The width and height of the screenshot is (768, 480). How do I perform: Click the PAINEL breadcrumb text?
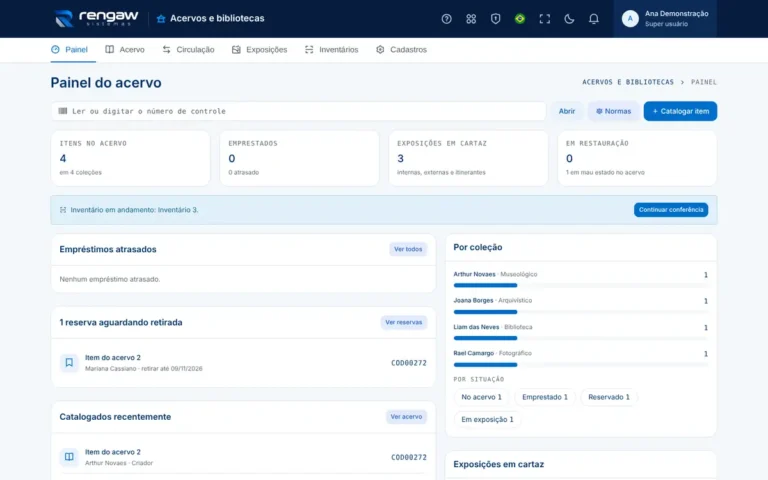(x=704, y=82)
